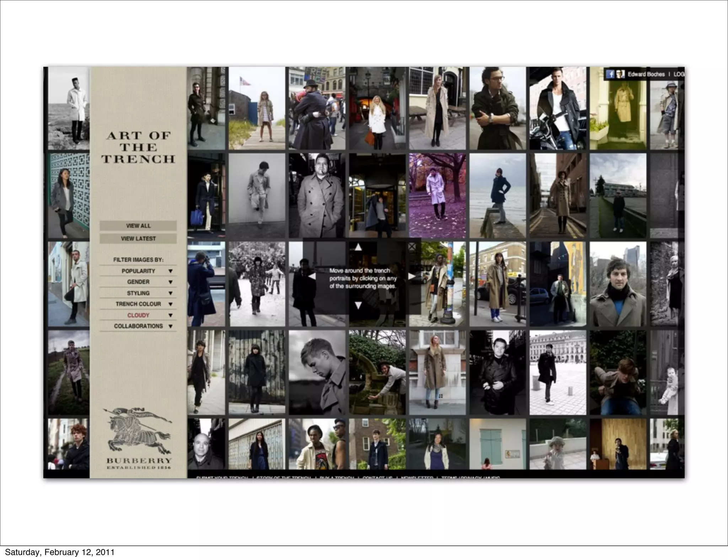
Task: Click the Art of the Trench title
Action: tap(138, 147)
